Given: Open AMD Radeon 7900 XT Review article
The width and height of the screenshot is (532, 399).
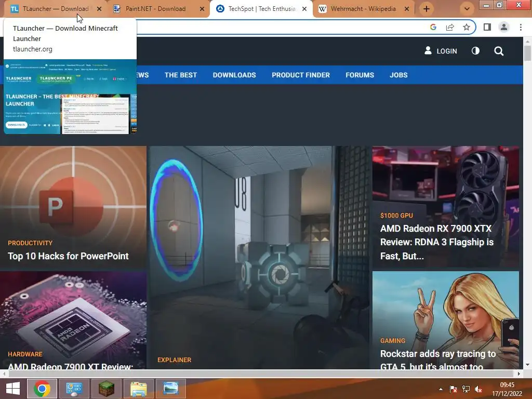Looking at the screenshot, I should pos(71,367).
